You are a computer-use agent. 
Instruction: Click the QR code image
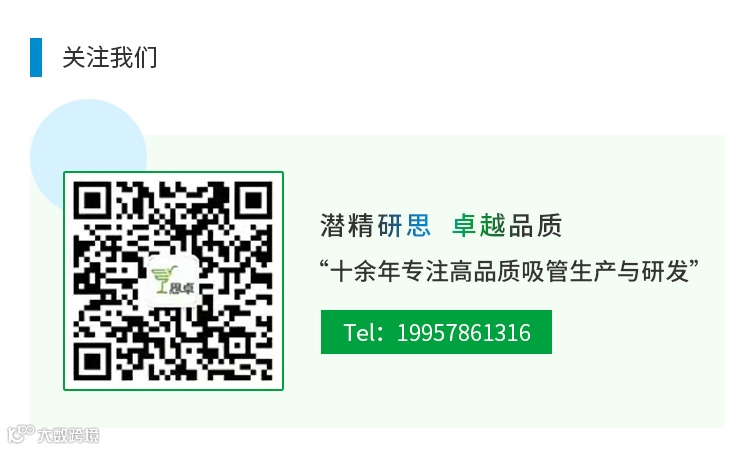[x=173, y=281]
